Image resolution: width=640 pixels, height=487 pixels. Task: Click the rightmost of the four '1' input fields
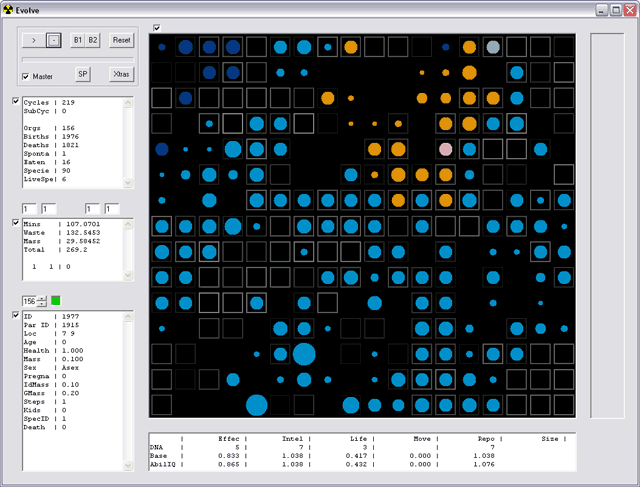click(x=112, y=209)
